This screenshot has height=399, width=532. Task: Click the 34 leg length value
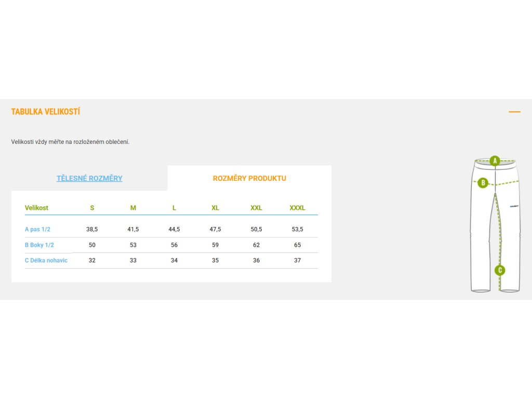tap(174, 260)
